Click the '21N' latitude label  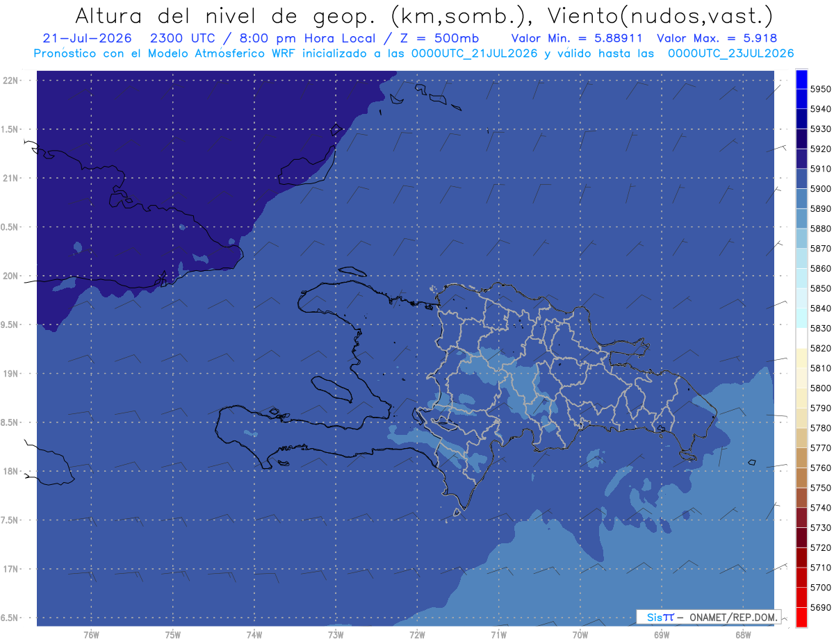point(10,178)
